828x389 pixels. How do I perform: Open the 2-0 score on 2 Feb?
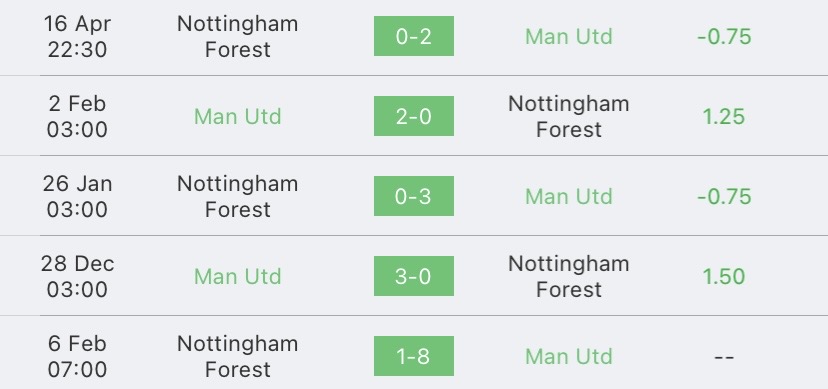click(x=413, y=116)
